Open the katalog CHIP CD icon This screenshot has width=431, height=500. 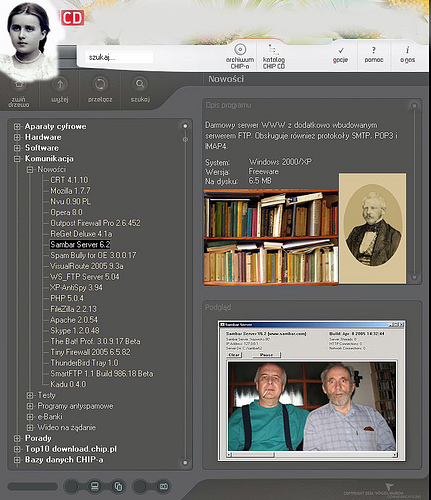pyautogui.click(x=273, y=50)
